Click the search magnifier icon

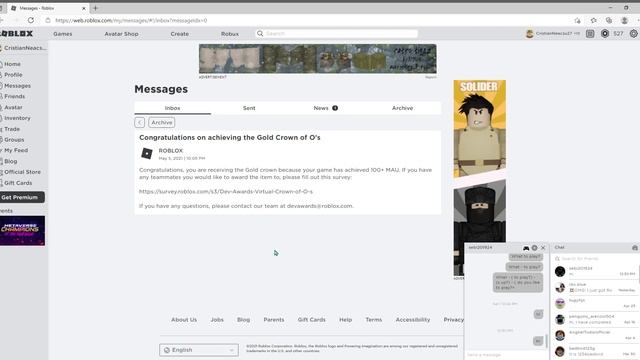pyautogui.click(x=260, y=33)
